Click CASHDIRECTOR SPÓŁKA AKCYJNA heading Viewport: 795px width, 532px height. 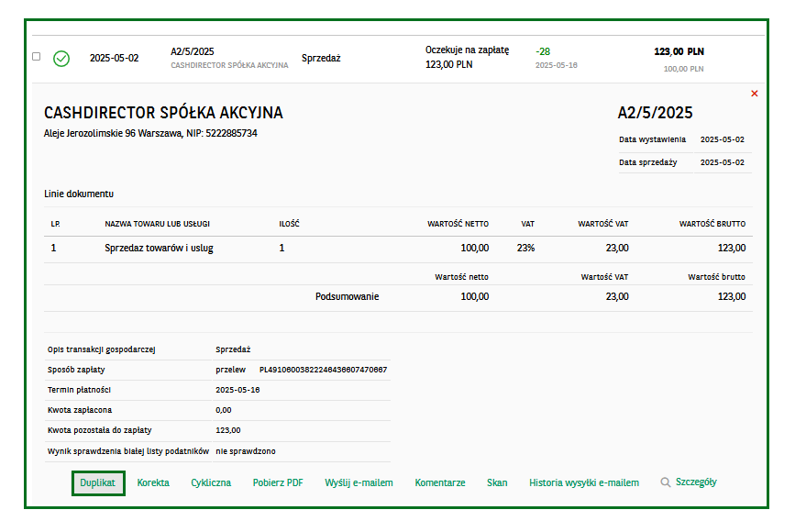[163, 113]
